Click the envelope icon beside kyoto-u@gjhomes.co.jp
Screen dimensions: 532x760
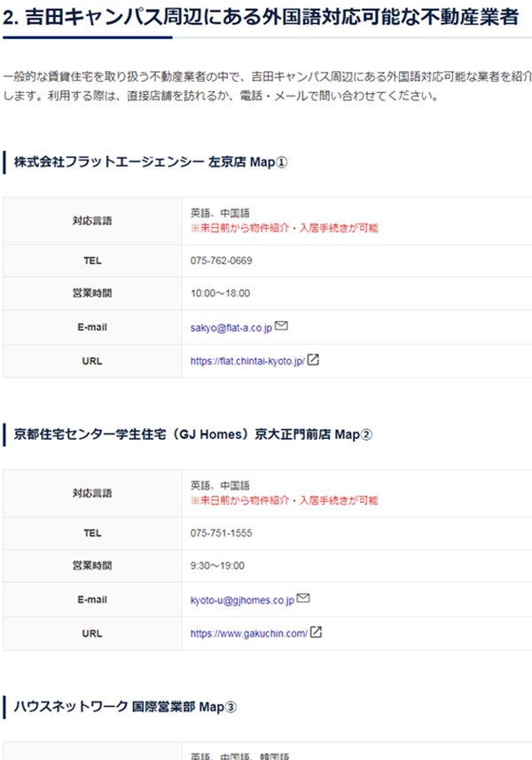[303, 598]
